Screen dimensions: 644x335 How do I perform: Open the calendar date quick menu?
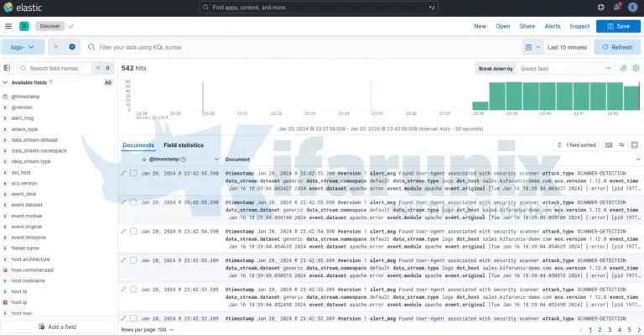coord(532,47)
